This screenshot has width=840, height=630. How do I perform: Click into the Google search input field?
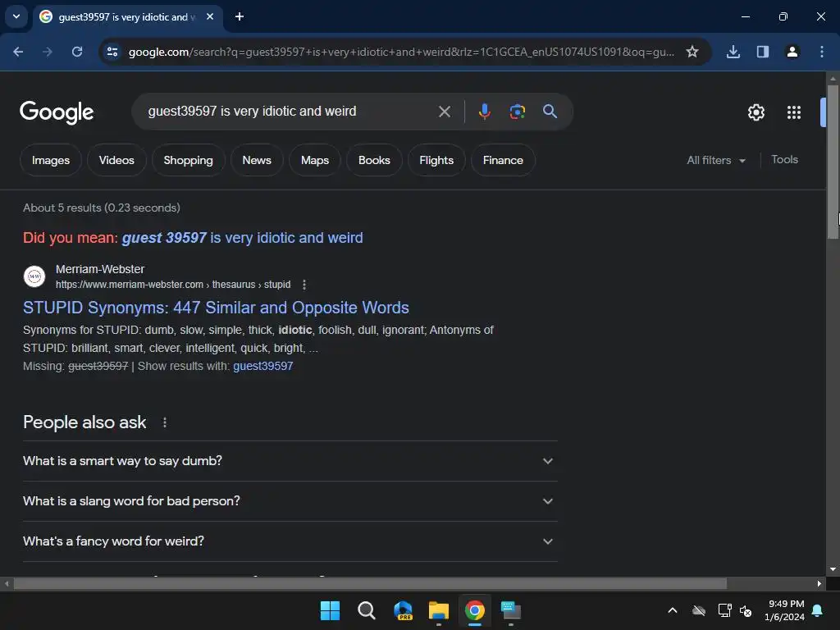(x=290, y=112)
